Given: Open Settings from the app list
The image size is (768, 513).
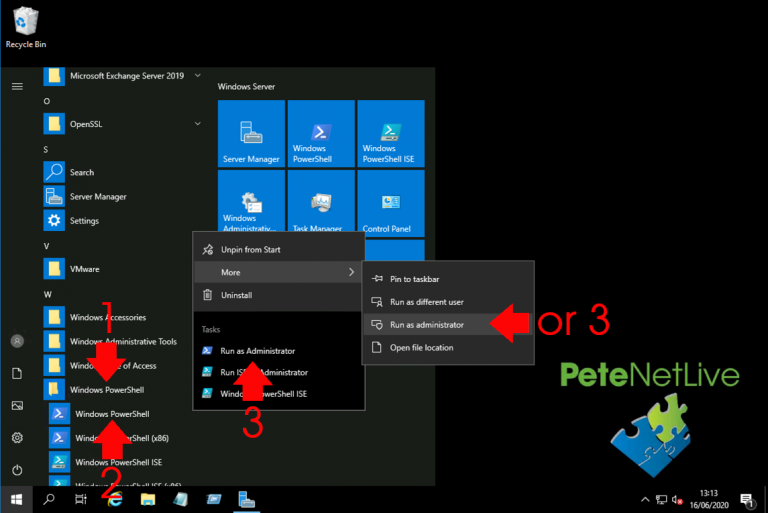Looking at the screenshot, I should click(x=84, y=221).
